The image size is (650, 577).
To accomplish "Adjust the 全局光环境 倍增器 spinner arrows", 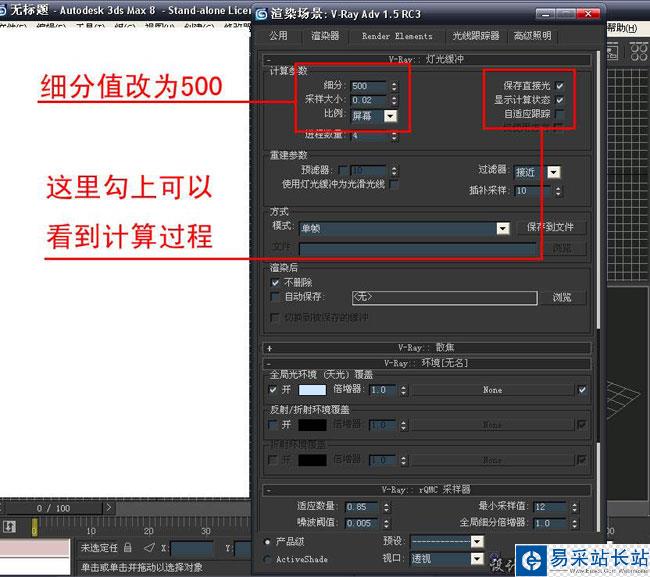I will click(x=404, y=390).
